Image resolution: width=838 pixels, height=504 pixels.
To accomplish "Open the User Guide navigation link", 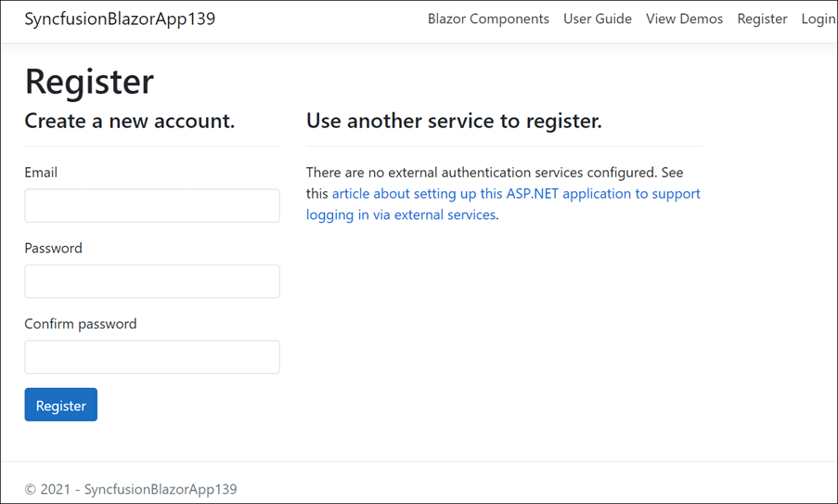I will pos(597,19).
